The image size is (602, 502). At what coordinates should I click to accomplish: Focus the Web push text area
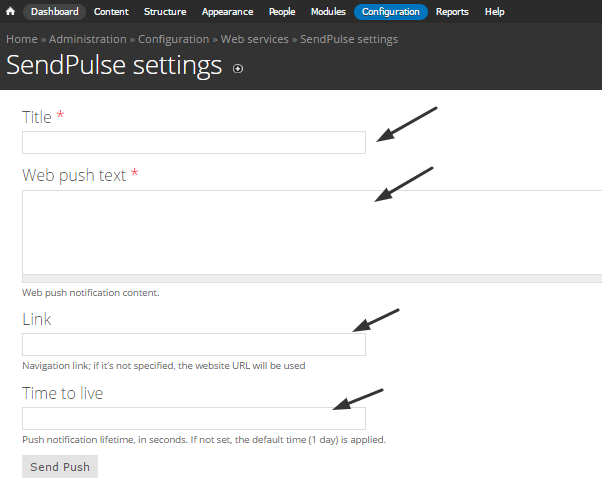point(300,232)
